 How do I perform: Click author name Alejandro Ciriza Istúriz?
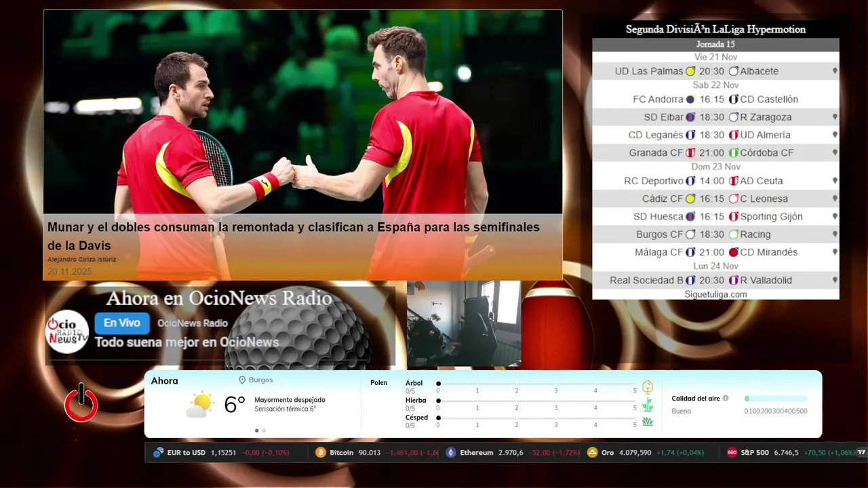point(81,260)
